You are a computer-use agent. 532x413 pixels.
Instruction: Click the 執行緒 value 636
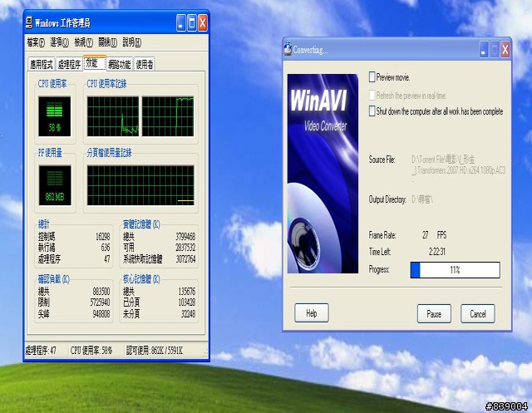pos(106,248)
